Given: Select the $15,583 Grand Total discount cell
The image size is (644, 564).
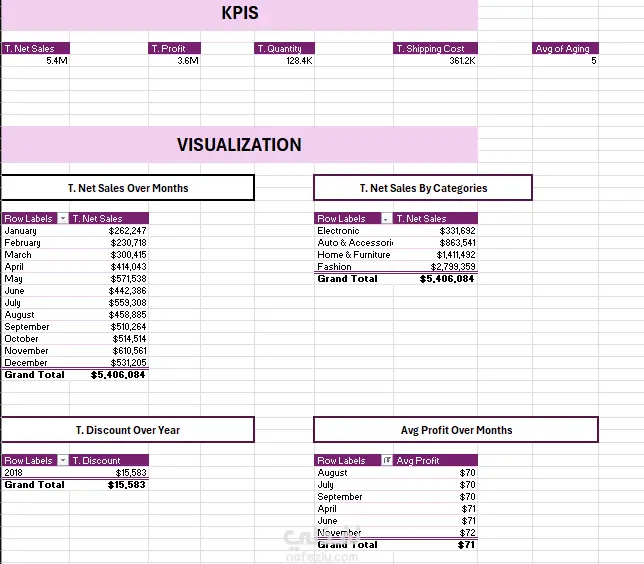Looking at the screenshot, I should tap(109, 484).
